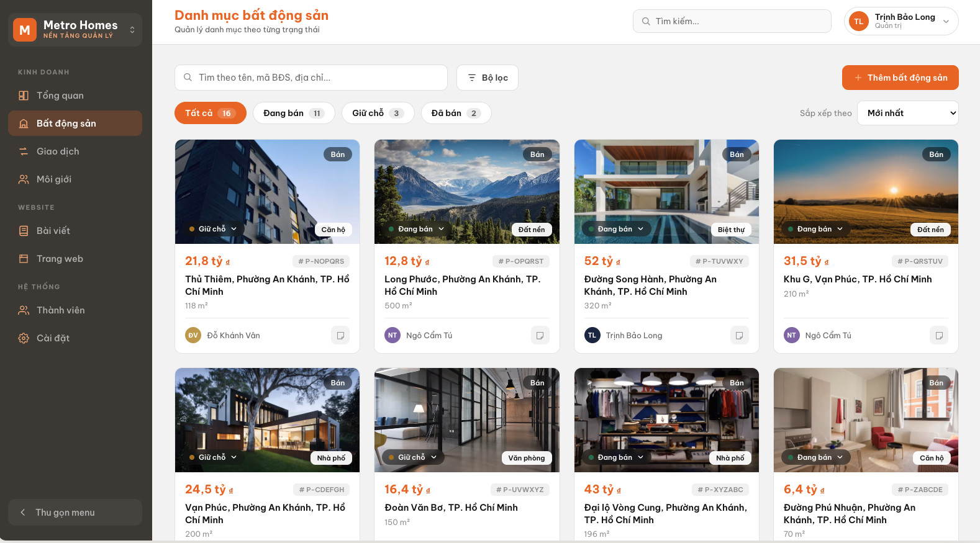This screenshot has width=980, height=543.
Task: Change status of P-CDEFGH townhouse listing
Action: (213, 457)
